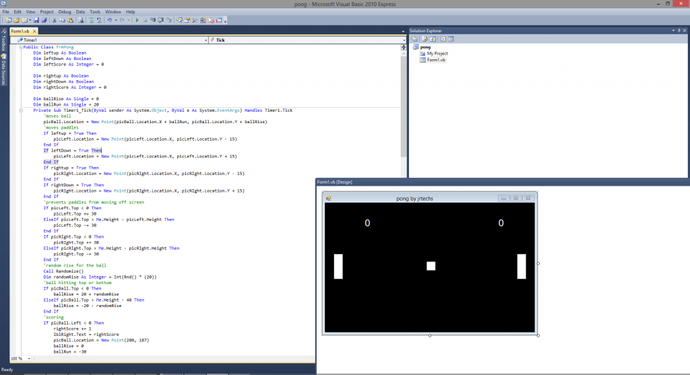Select the left paddle on form

(338, 266)
